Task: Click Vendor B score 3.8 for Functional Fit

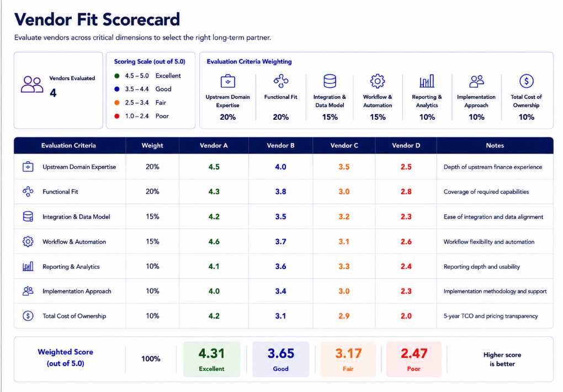Action: [x=280, y=192]
